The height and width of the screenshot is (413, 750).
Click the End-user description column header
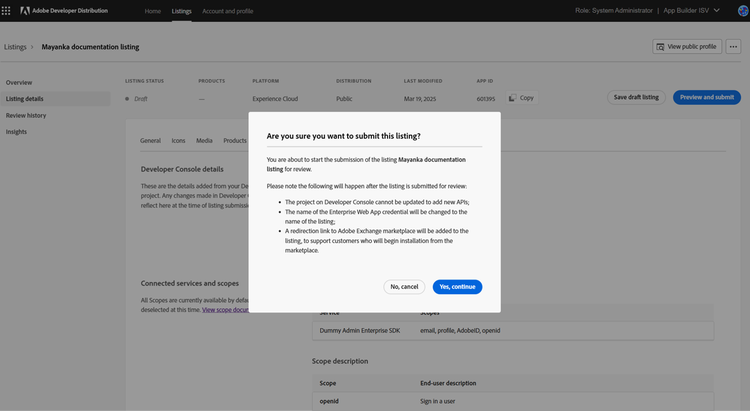pos(448,383)
